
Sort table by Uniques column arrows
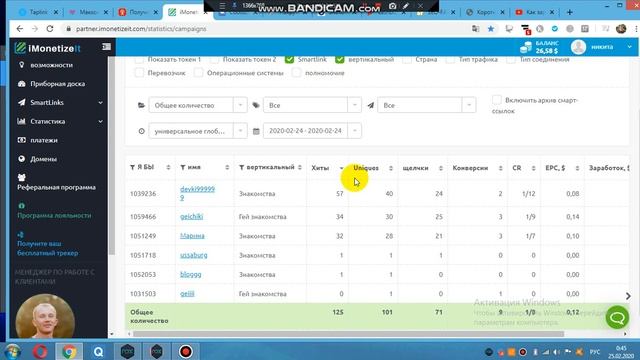pos(391,168)
